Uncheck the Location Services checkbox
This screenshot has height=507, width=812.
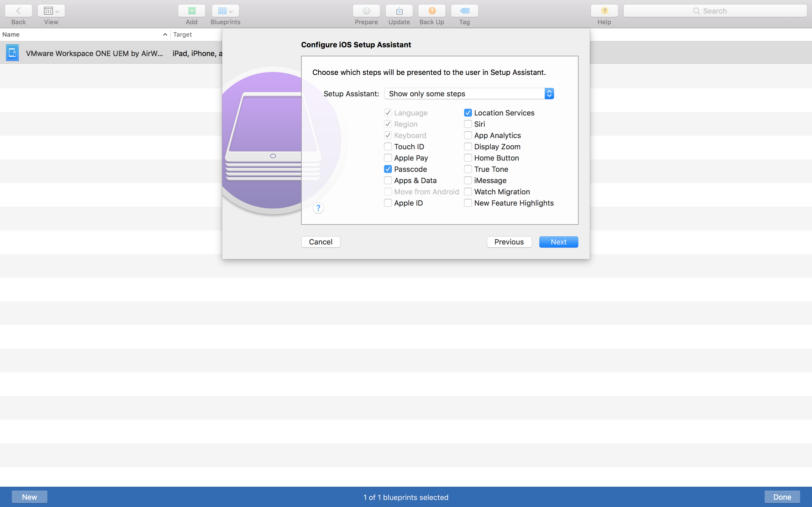click(468, 113)
